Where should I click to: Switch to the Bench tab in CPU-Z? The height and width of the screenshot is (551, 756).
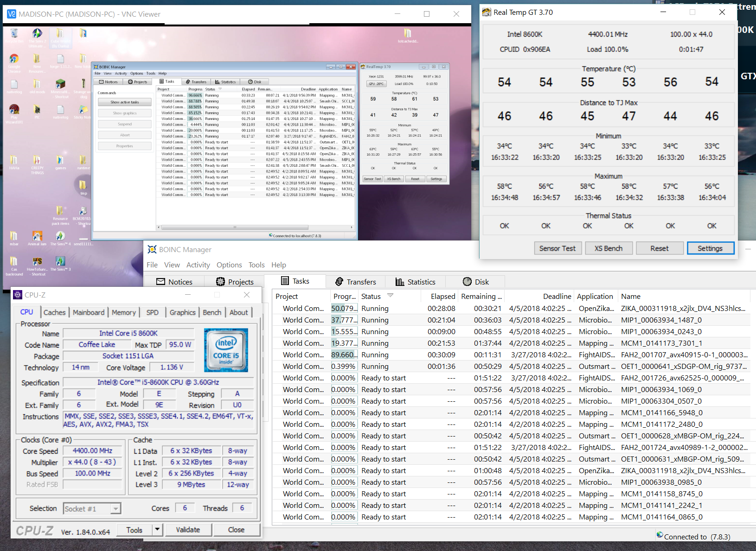(212, 312)
